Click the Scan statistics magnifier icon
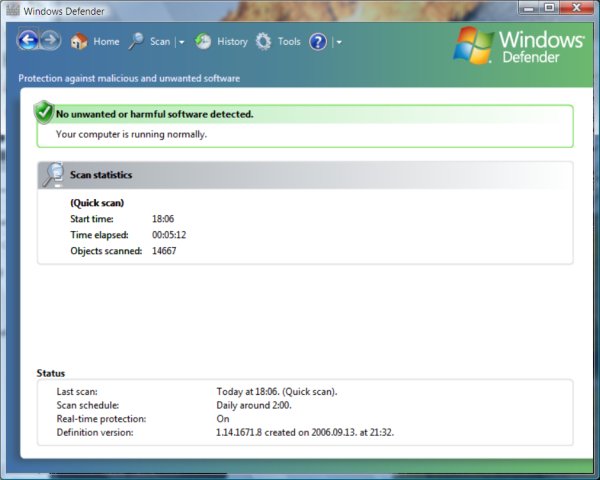600x480 pixels. click(x=54, y=174)
